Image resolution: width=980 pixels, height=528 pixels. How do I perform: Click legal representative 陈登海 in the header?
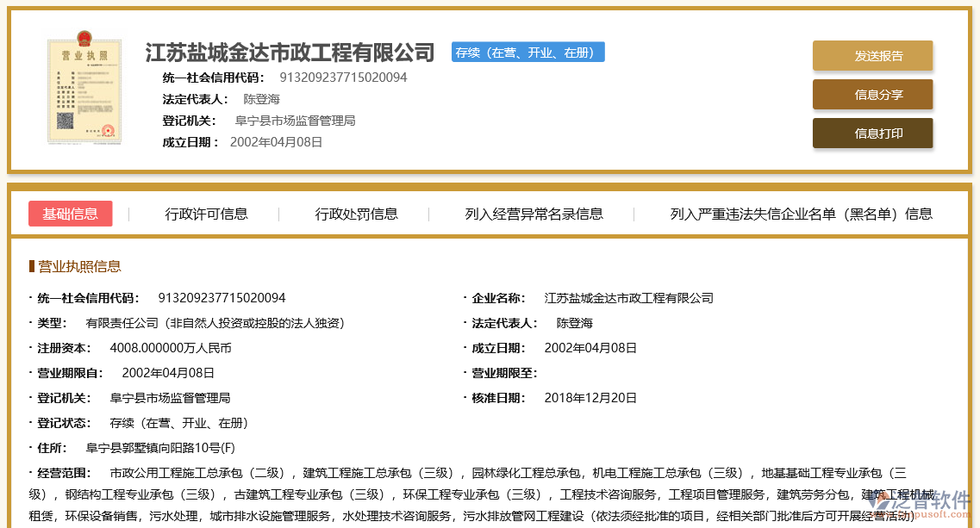pos(261,99)
